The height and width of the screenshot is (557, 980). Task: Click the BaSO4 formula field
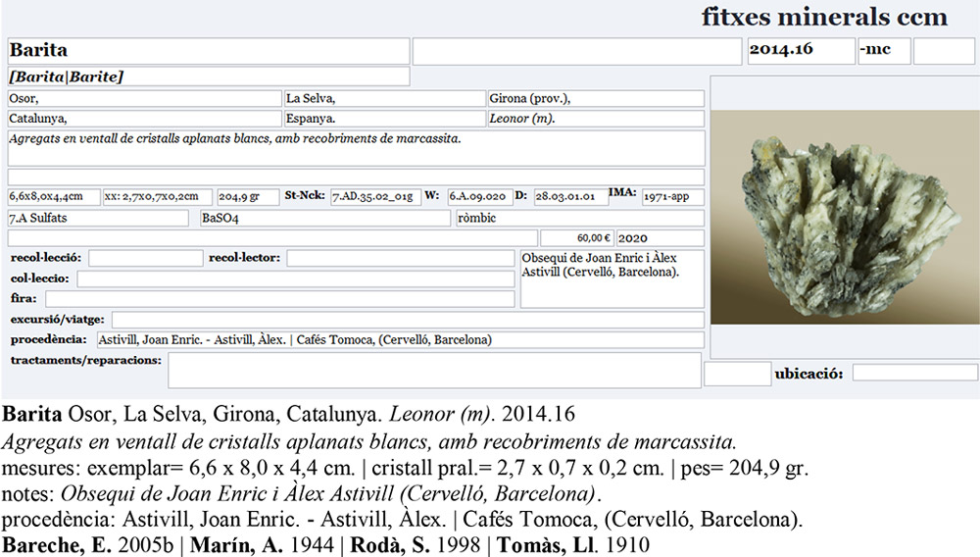[x=325, y=218]
